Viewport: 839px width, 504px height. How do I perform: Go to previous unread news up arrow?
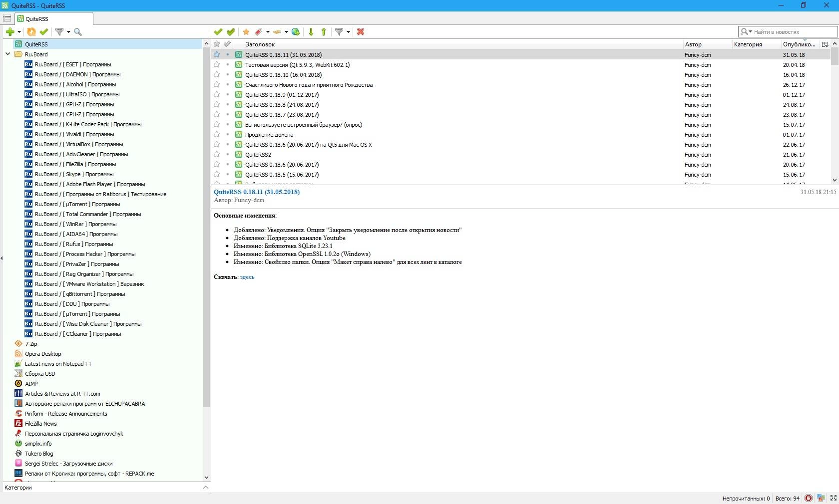(x=324, y=32)
